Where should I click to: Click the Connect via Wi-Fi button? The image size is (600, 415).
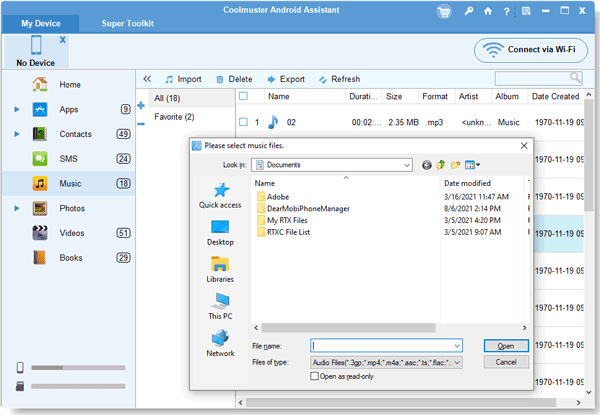531,50
